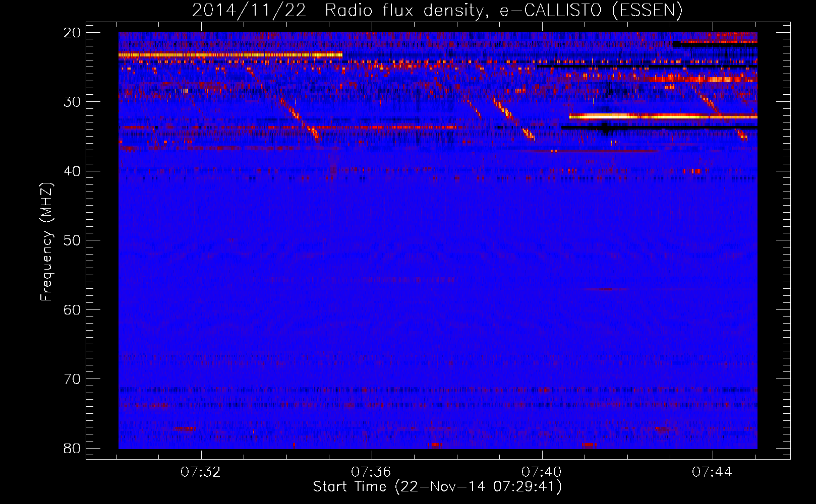Click the main blue spectrogram plot area

point(438,240)
